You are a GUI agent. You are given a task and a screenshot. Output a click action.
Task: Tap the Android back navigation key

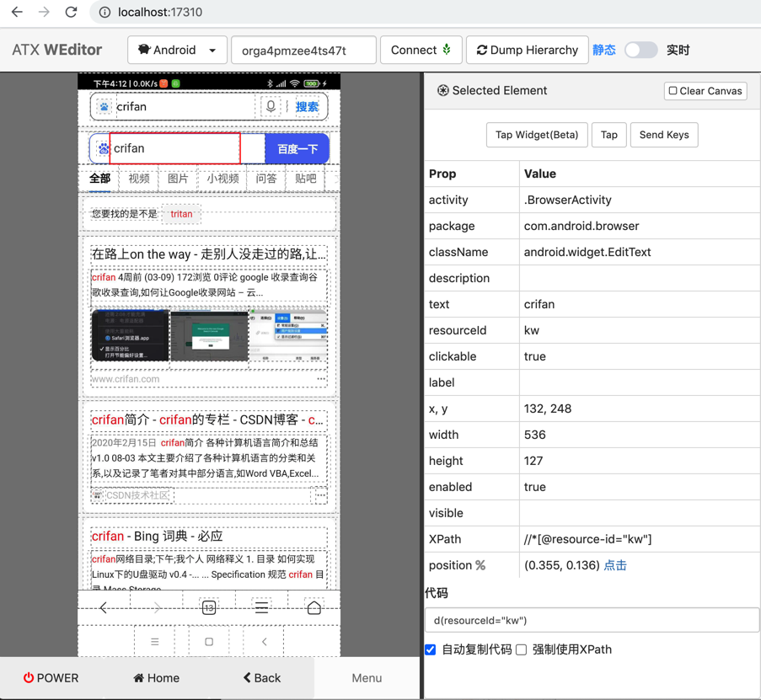pos(264,642)
